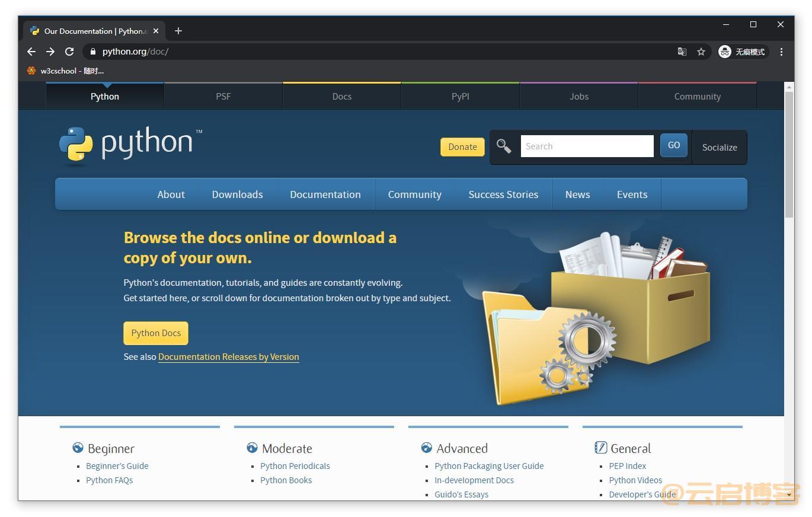Open the Community navigation menu item
The image size is (812, 517).
tap(415, 194)
